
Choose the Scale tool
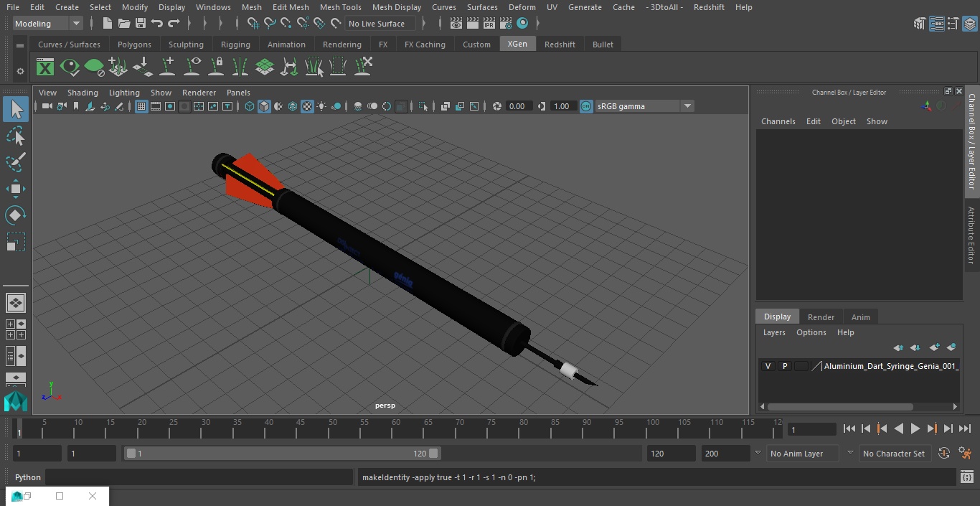(x=16, y=242)
